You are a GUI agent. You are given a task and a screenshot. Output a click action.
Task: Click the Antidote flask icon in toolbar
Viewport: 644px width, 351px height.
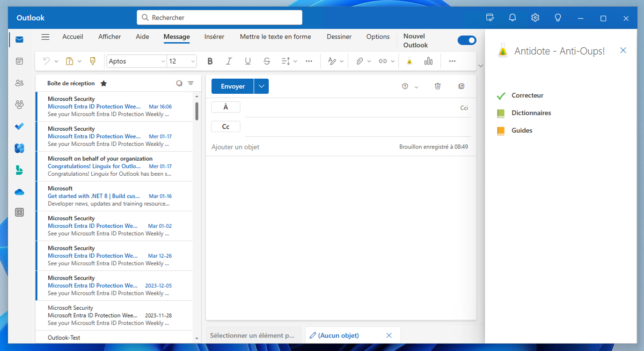pyautogui.click(x=410, y=61)
